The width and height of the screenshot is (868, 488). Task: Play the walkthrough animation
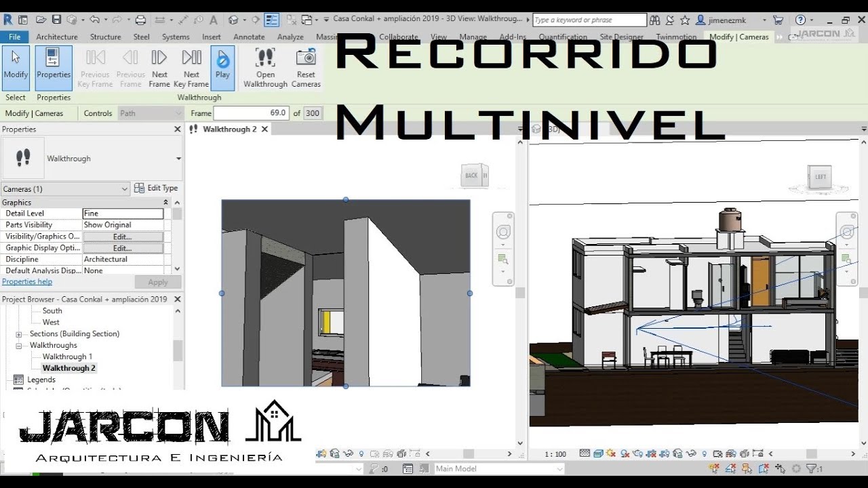click(x=222, y=68)
